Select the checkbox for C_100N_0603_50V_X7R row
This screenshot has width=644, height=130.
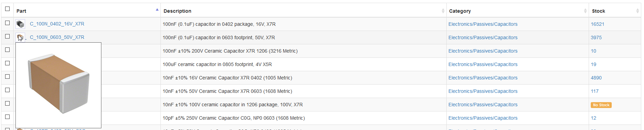coord(7,36)
